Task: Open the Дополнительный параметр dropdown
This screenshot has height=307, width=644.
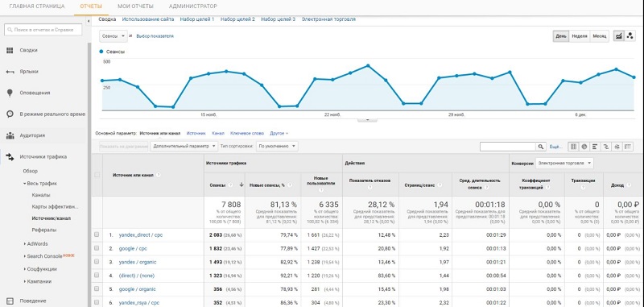Action: [184, 147]
